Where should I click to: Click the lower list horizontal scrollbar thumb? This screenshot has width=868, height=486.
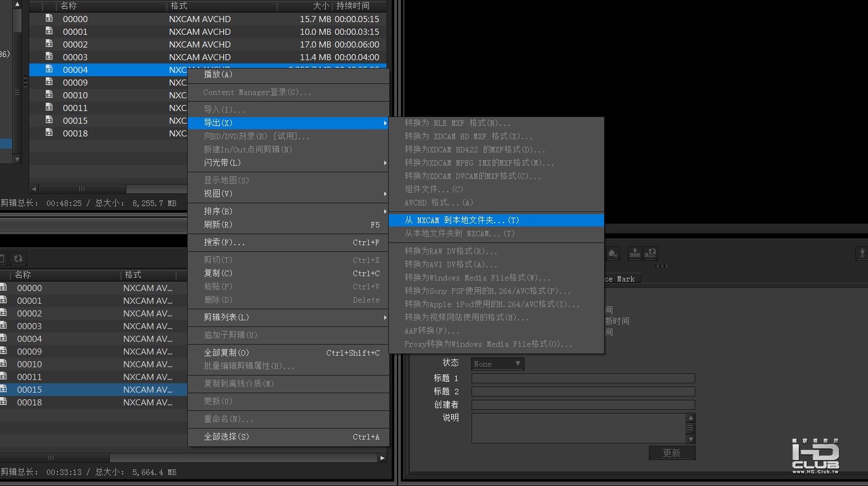tap(55, 458)
